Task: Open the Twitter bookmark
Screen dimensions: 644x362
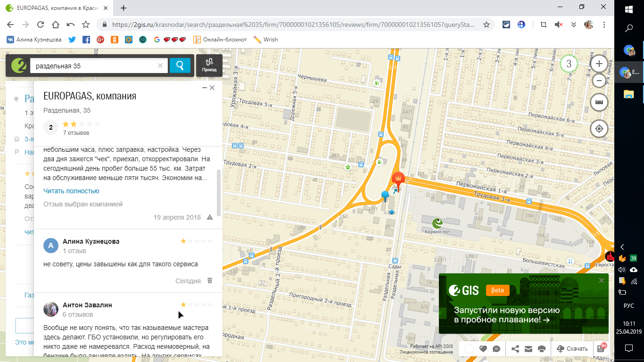Action: pos(72,40)
